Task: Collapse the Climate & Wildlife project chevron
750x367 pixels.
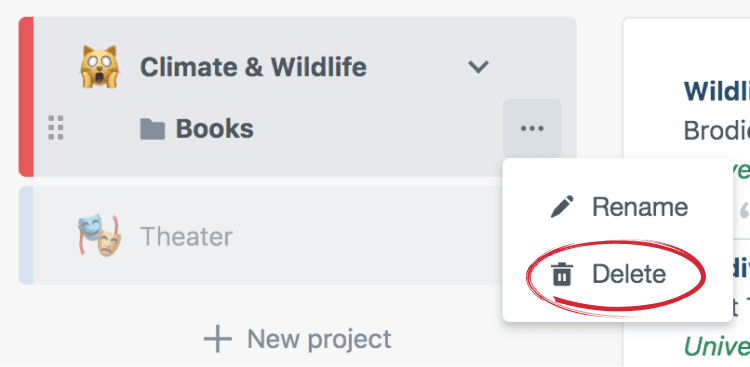Action: coord(478,67)
